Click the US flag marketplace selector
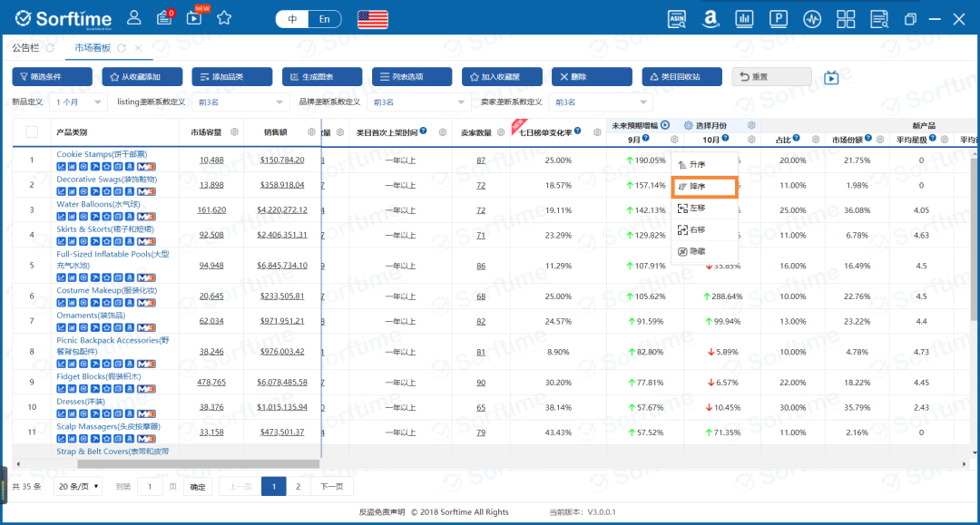Viewport: 980px width, 525px height. (373, 19)
